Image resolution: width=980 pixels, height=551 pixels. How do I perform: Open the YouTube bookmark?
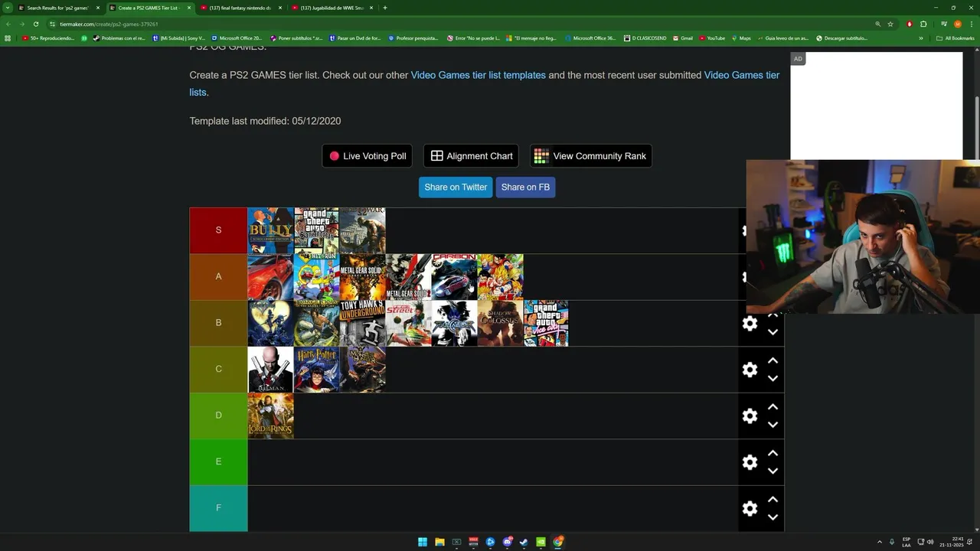click(x=712, y=38)
